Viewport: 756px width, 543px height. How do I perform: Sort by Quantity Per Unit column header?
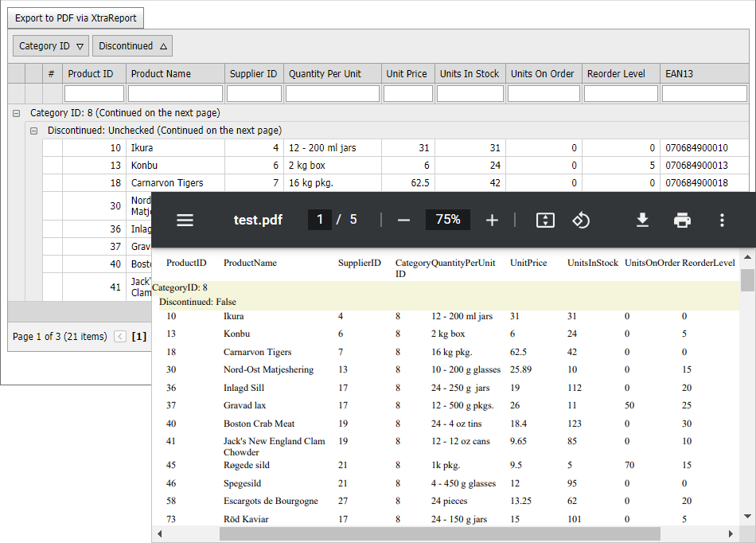333,74
